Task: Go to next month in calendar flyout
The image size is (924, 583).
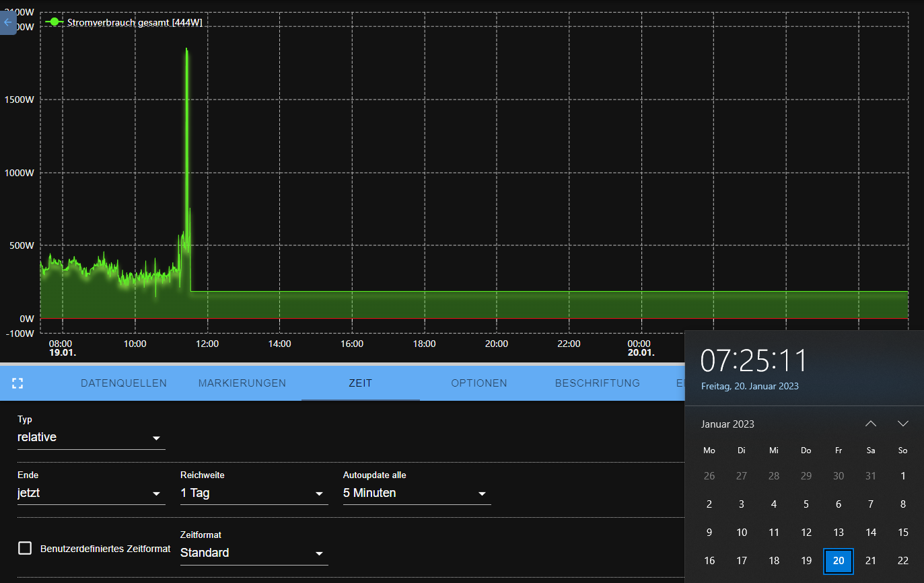Action: [x=903, y=424]
